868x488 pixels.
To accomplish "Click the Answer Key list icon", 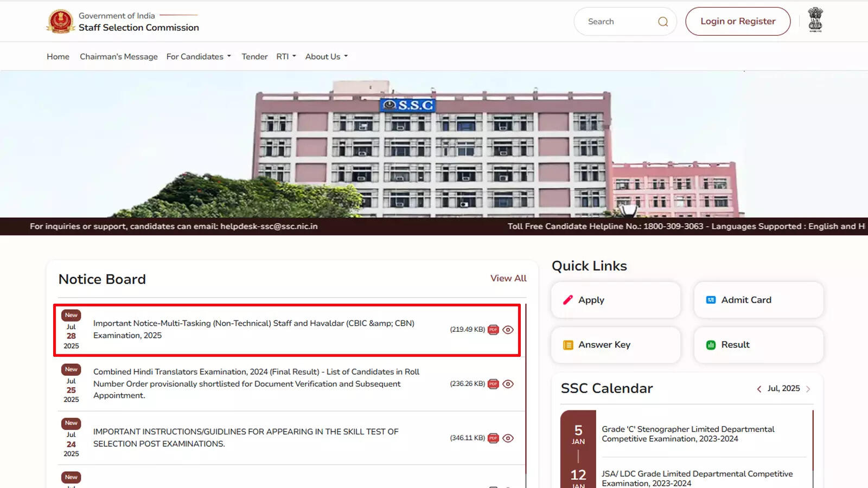I will [568, 345].
